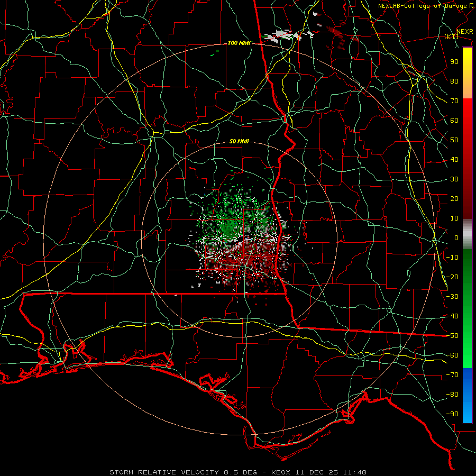Click the 50 value on the velocity scale
476x476 pixels.
coord(454,140)
